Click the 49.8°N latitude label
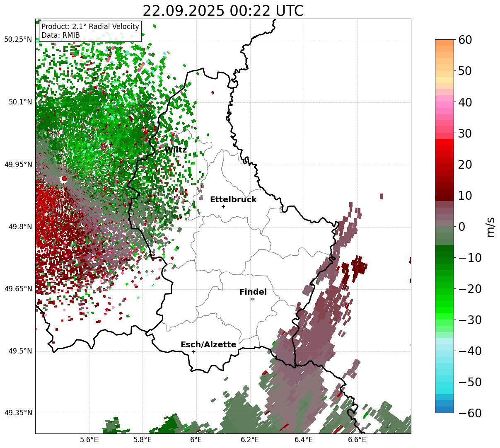The image size is (500, 448). [x=20, y=227]
